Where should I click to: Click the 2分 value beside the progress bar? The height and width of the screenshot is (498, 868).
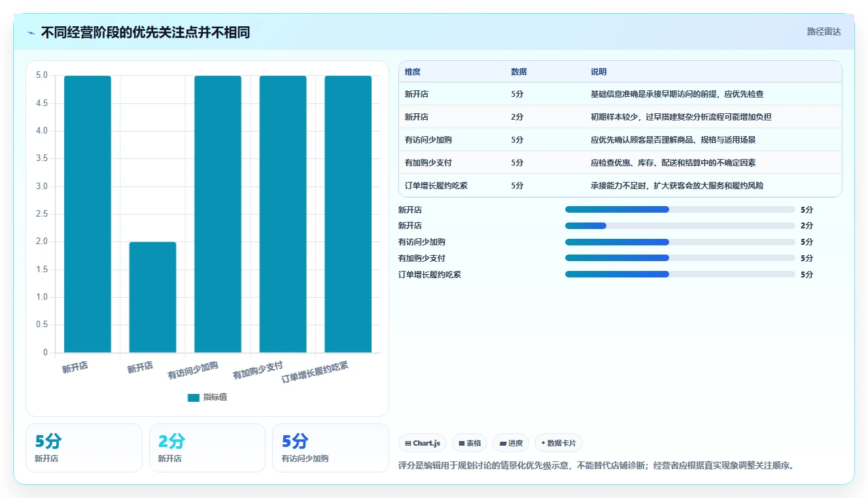pyautogui.click(x=807, y=226)
